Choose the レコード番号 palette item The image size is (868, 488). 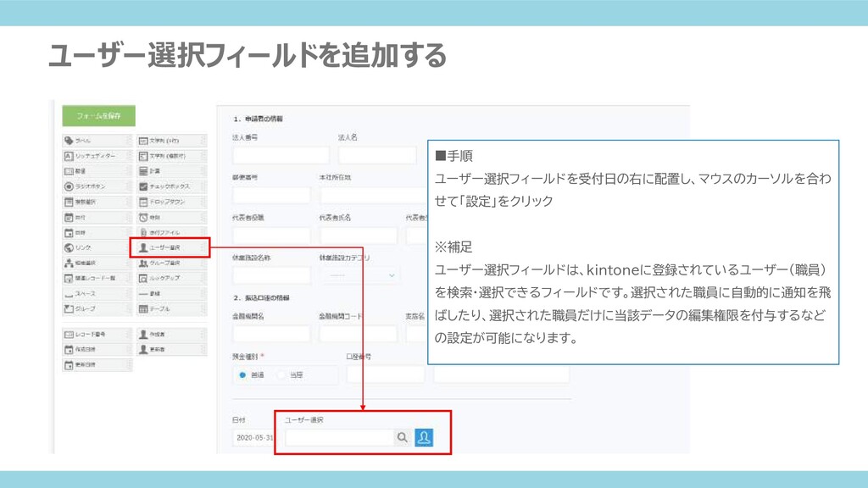[97, 334]
